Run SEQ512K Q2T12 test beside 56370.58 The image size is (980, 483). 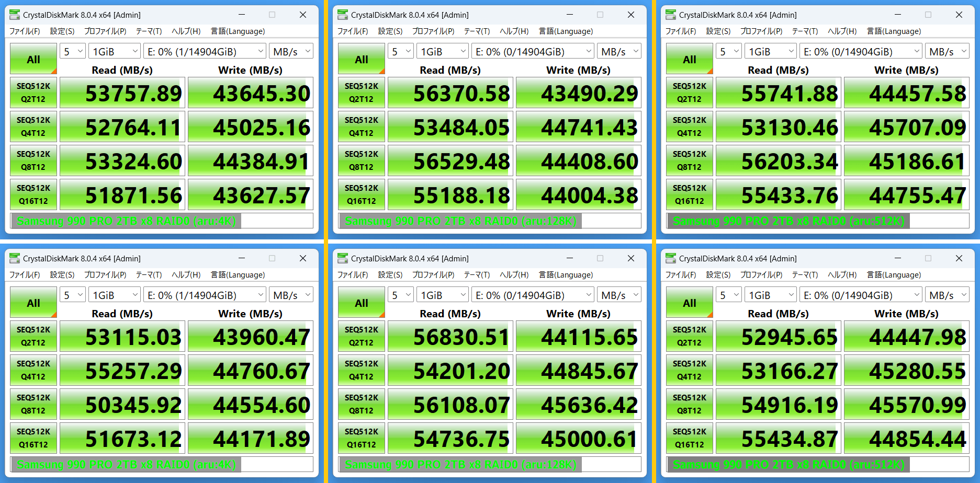tap(362, 93)
